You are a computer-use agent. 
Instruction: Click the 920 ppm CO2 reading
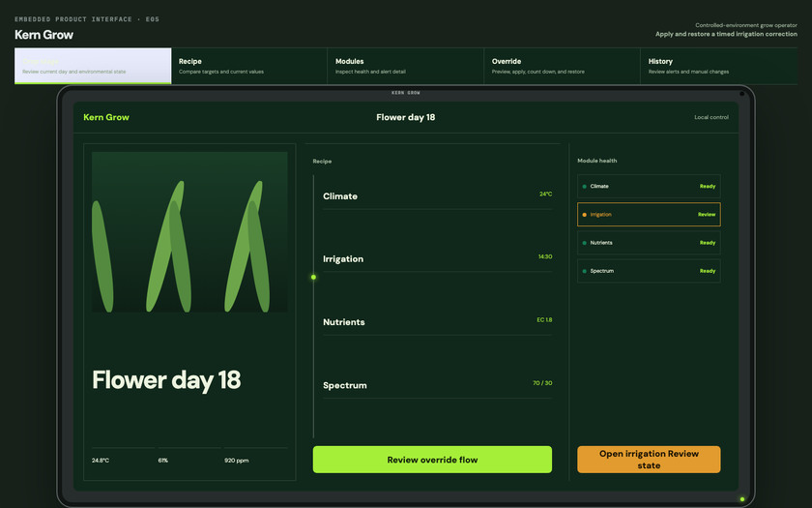237,461
